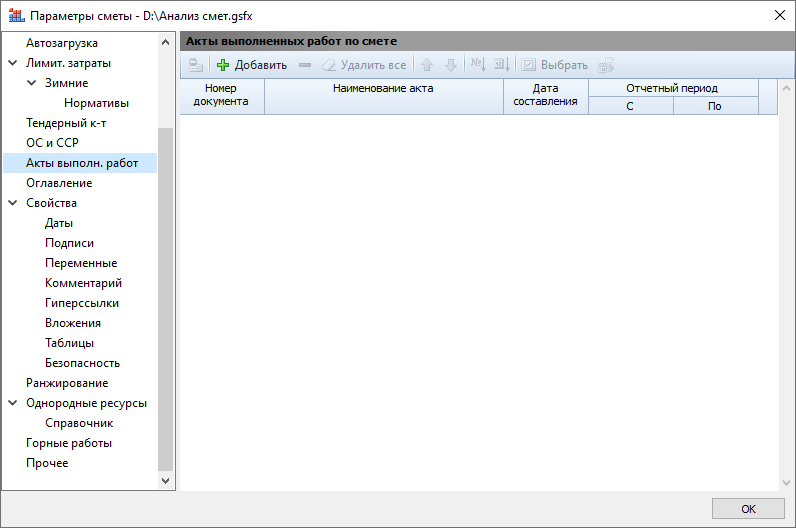This screenshot has width=796, height=528.
Task: Click the Выбрать toolbar button
Action: coord(555,65)
